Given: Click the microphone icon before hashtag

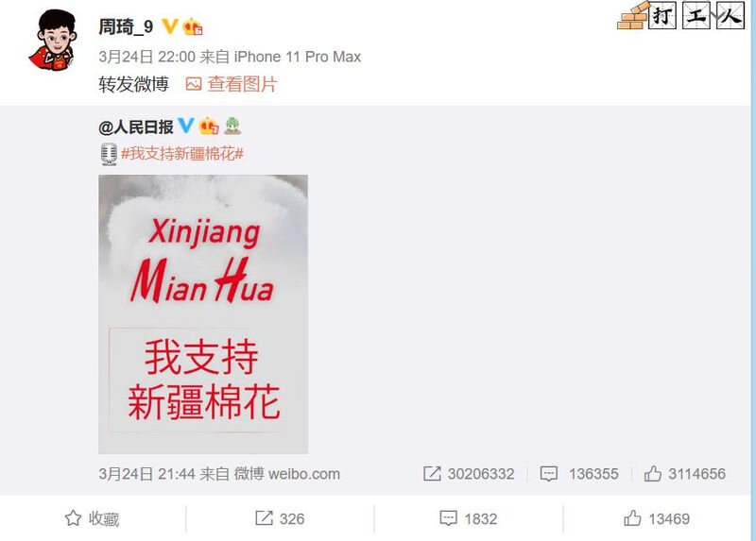Looking at the screenshot, I should (x=109, y=154).
